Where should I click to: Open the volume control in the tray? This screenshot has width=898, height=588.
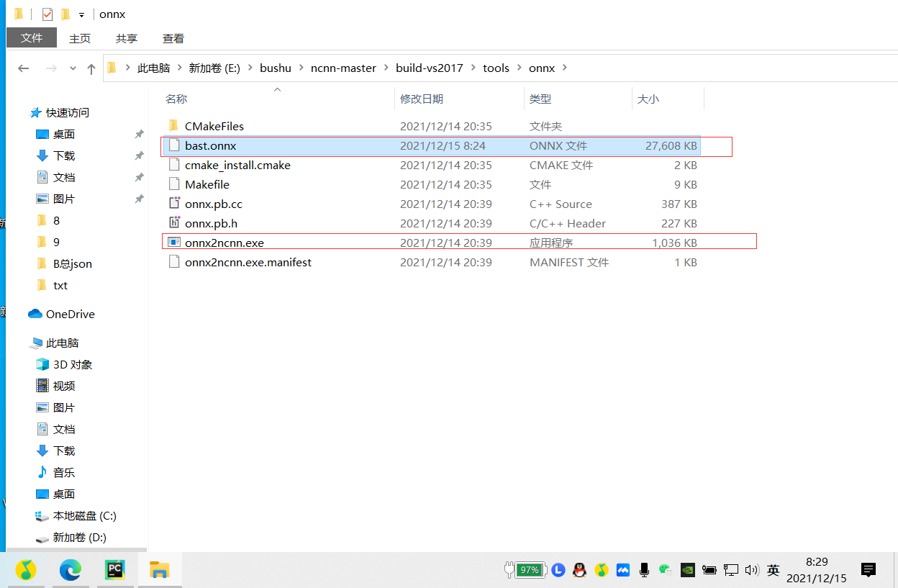click(x=752, y=569)
